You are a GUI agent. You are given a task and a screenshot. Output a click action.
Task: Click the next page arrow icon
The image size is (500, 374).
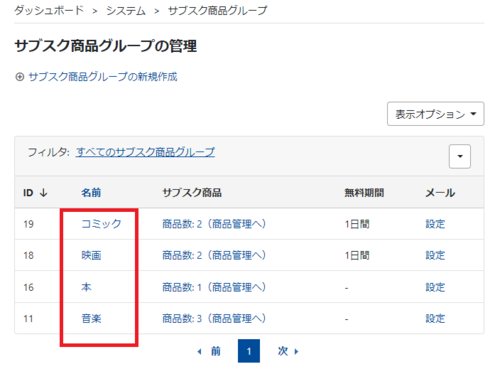coord(296,351)
